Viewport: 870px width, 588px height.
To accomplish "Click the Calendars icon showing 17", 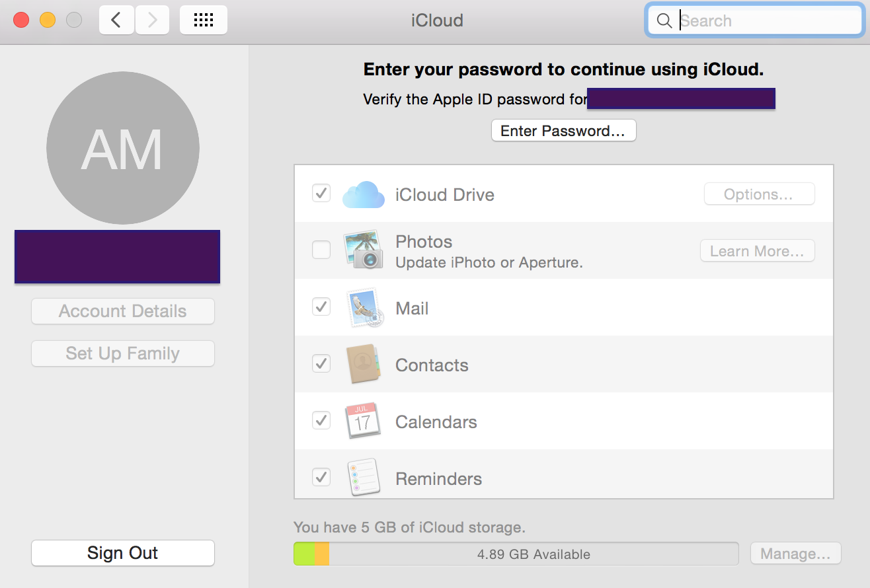I will coord(363,421).
